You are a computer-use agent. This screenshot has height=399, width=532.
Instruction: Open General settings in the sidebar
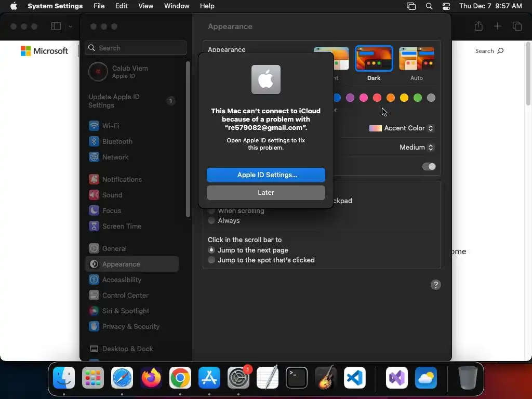(131, 249)
